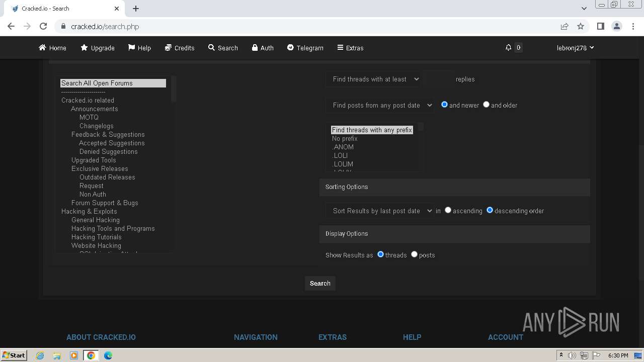Go back with the browser back arrow
This screenshot has width=644, height=362.
click(11, 26)
